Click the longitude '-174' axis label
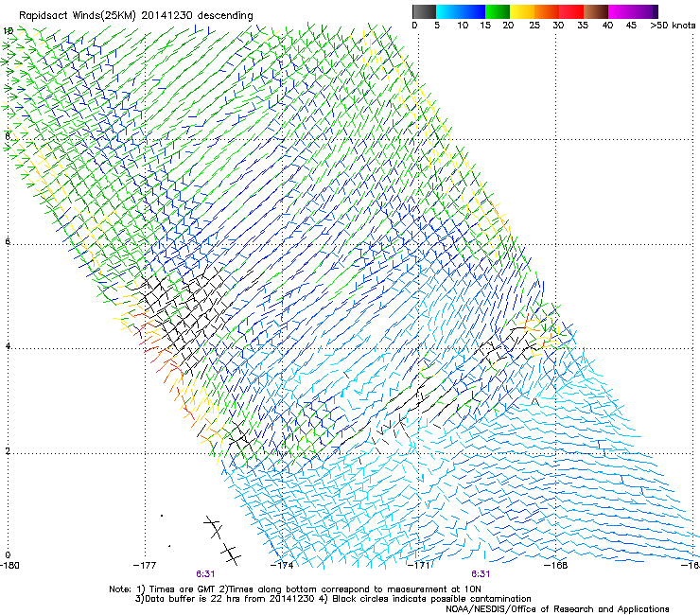 [282, 565]
